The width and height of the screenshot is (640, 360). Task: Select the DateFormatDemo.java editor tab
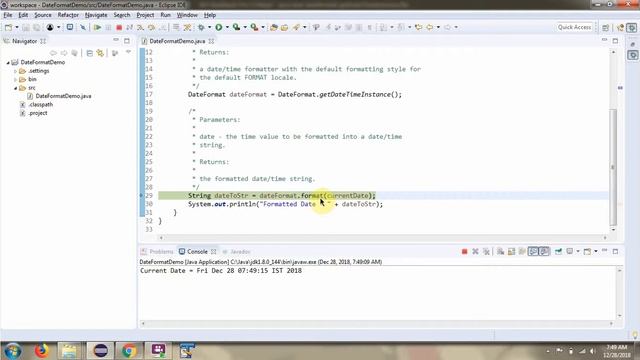pos(177,41)
